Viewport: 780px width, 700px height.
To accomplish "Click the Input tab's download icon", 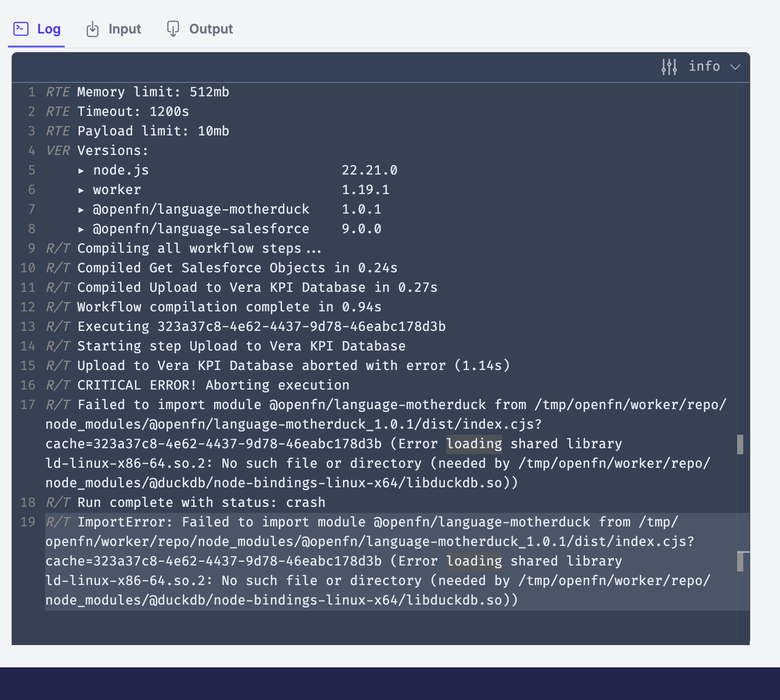I will coord(93,29).
